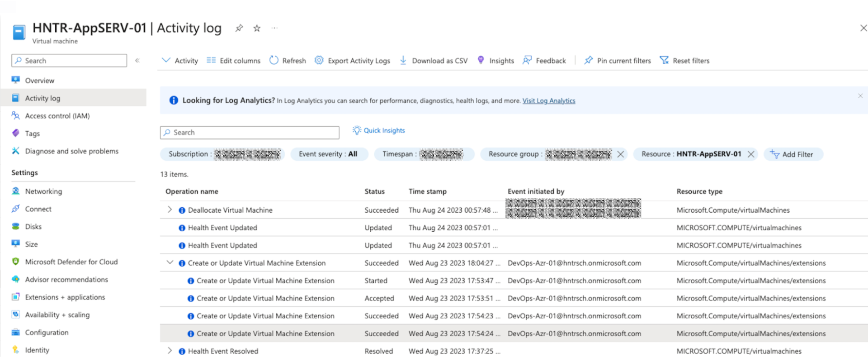The image size is (868, 358).
Task: Reset filters in toolbar
Action: coord(684,61)
